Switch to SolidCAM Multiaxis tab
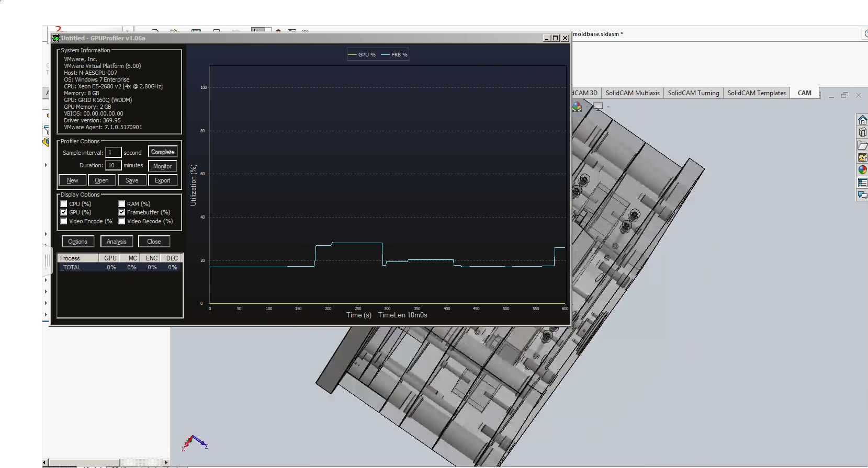 633,93
